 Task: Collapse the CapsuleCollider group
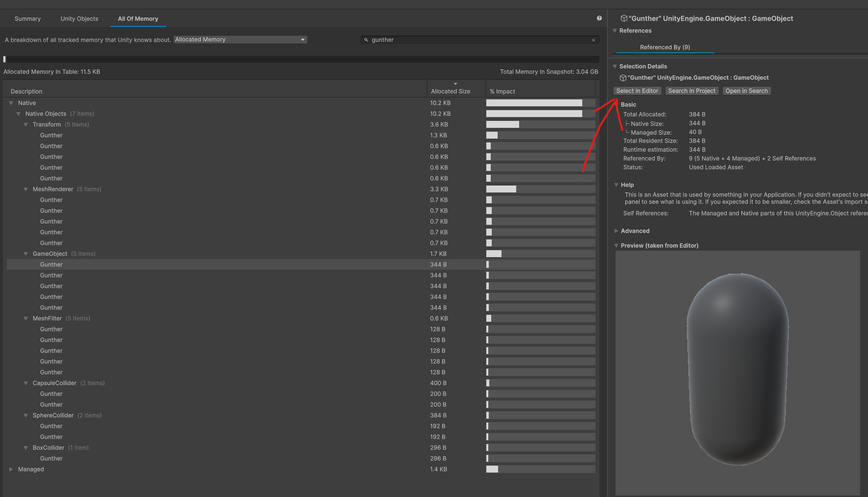26,383
